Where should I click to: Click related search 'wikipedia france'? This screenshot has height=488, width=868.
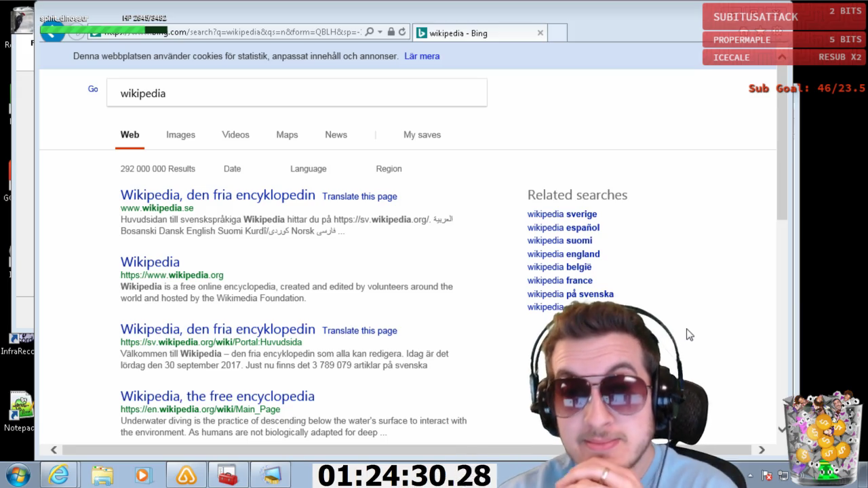coord(560,281)
